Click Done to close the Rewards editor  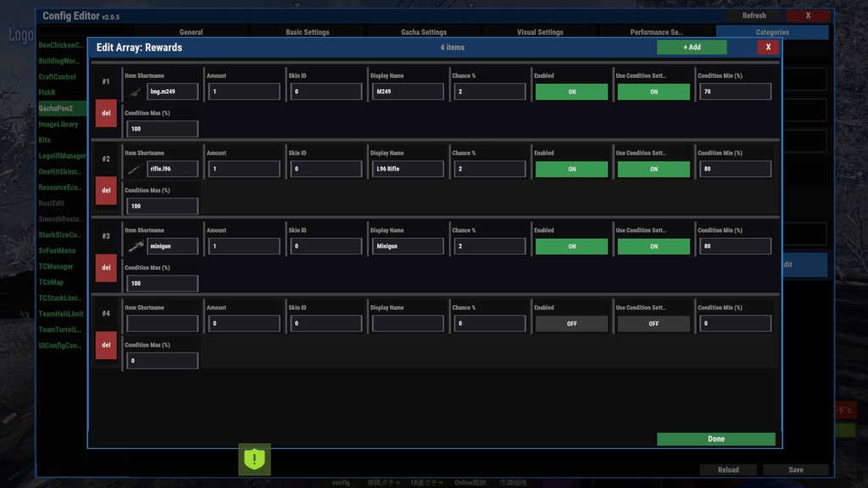(x=715, y=439)
